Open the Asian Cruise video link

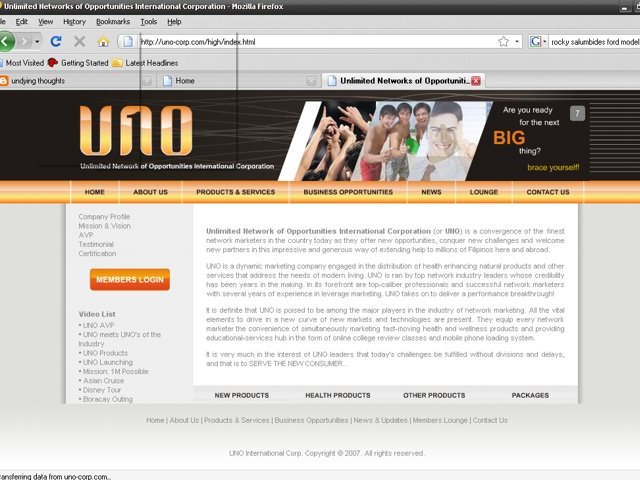tap(103, 380)
